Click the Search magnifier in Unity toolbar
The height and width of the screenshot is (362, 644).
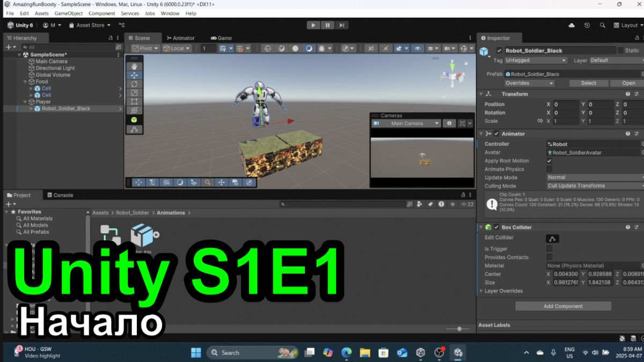[x=603, y=25]
